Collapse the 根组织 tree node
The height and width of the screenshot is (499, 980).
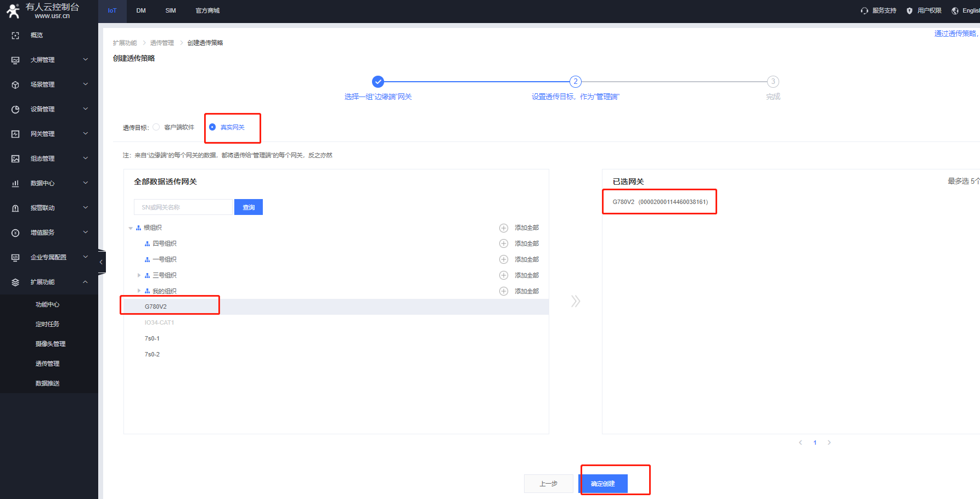click(131, 228)
